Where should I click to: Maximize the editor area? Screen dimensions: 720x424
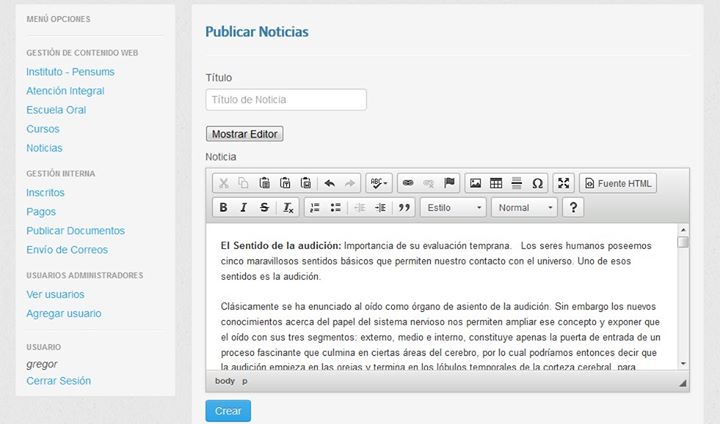point(564,183)
